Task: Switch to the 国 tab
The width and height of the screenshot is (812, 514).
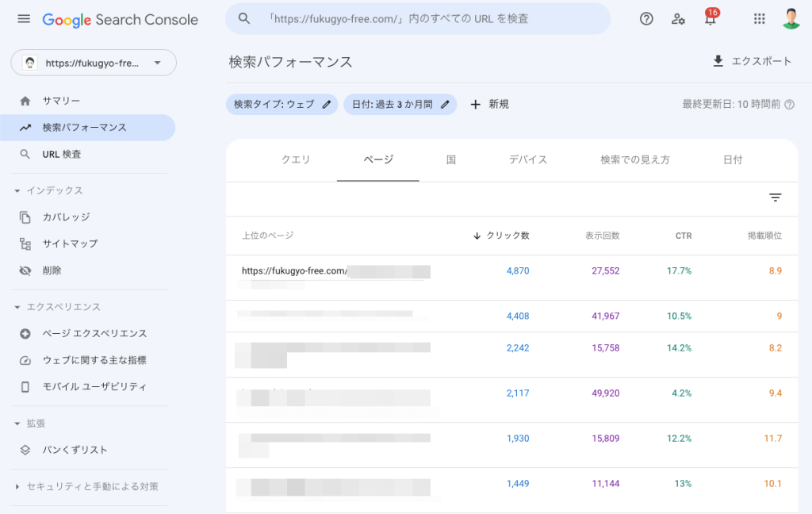Action: (451, 159)
